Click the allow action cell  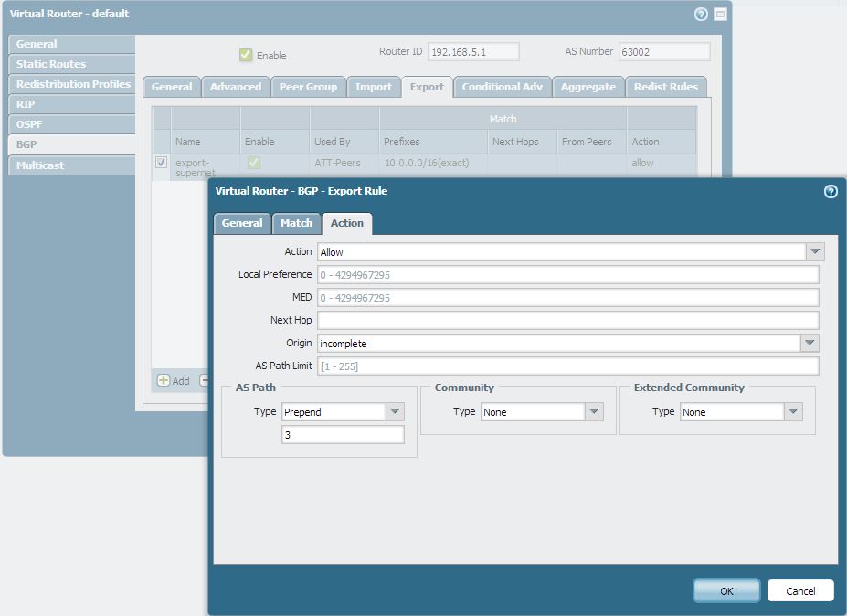642,163
